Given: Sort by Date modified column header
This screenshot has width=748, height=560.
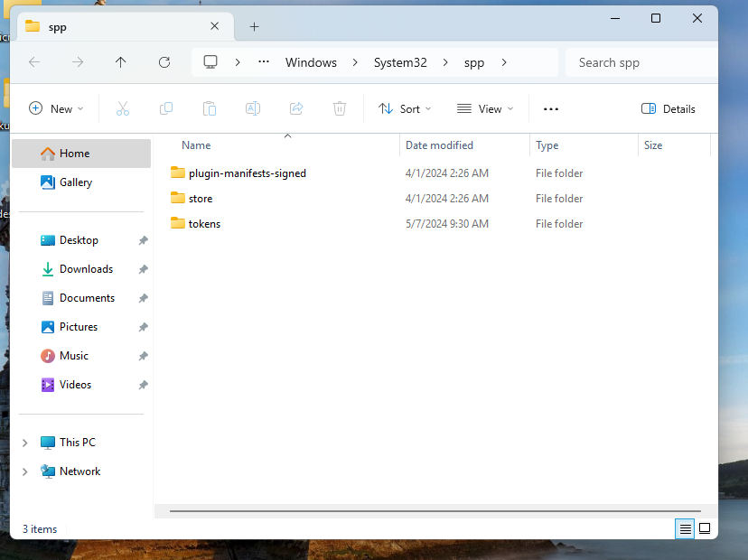Looking at the screenshot, I should [464, 145].
